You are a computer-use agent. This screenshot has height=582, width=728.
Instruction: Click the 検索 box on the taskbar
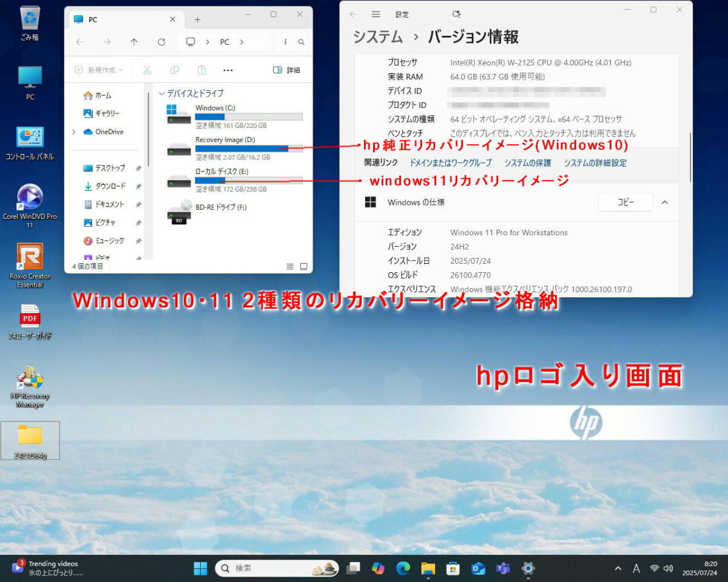pos(277,568)
